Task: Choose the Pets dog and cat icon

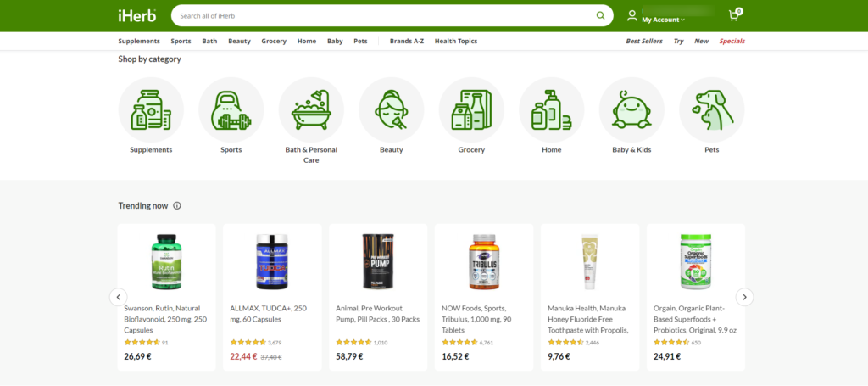Action: coord(712,109)
